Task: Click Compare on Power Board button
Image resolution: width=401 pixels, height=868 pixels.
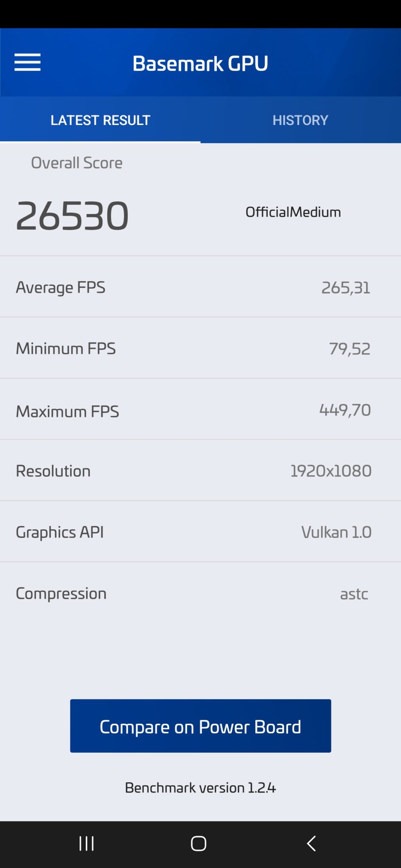Action: pos(200,726)
